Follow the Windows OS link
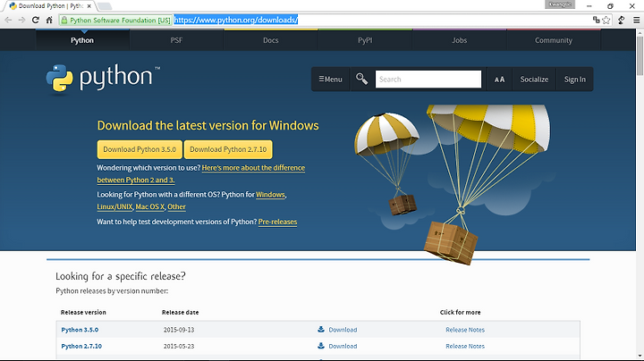This screenshot has width=644, height=361. (270, 195)
